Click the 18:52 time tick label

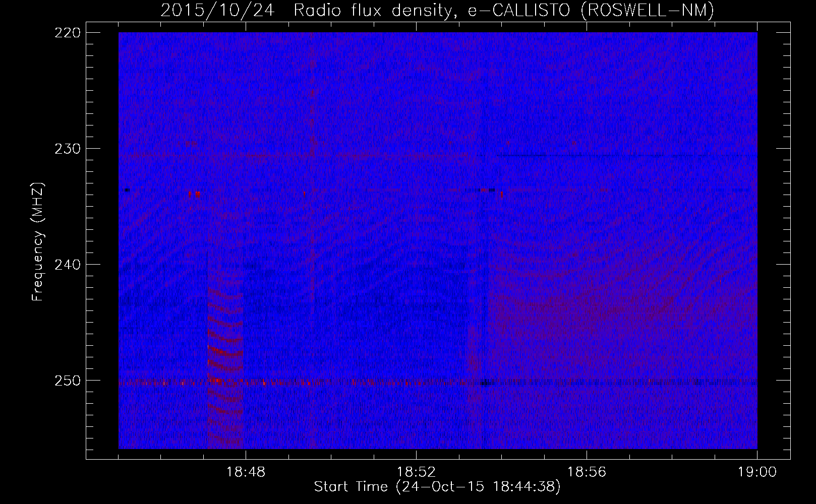pyautogui.click(x=416, y=472)
